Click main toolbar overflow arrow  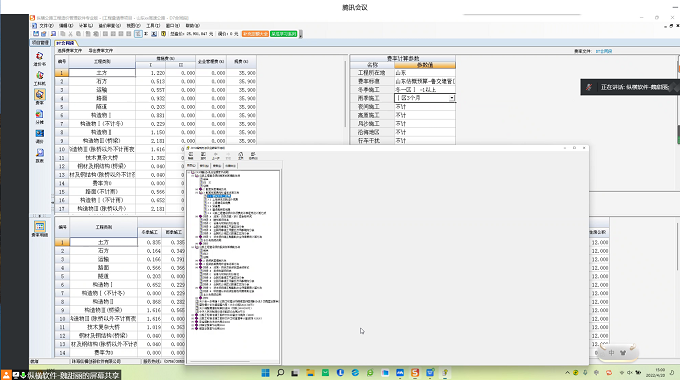click(x=301, y=34)
